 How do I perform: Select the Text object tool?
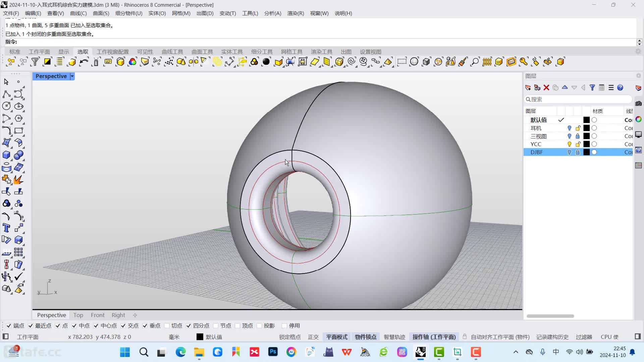(x=6, y=228)
